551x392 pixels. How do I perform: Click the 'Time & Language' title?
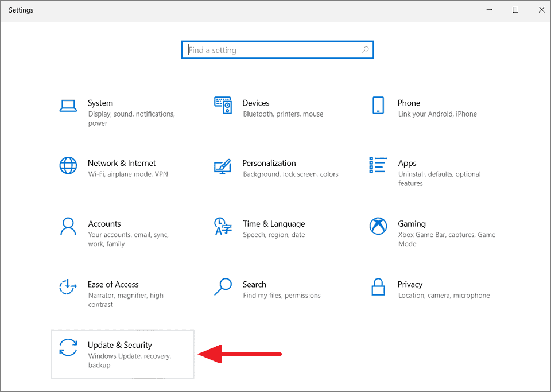pos(274,224)
